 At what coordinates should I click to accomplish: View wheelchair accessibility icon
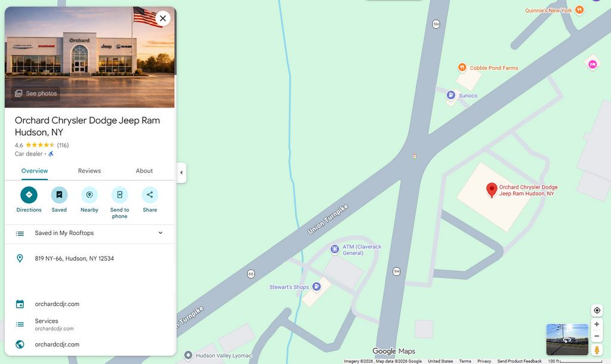tap(51, 154)
